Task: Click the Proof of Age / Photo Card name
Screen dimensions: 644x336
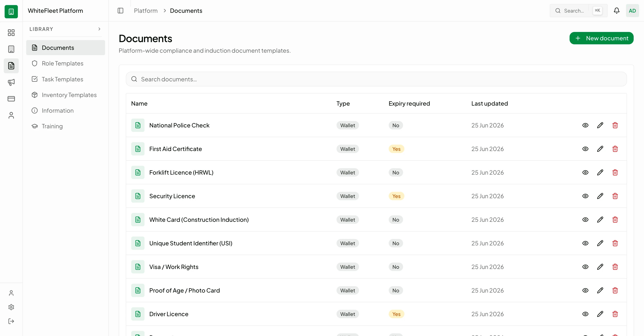Action: pos(185,290)
